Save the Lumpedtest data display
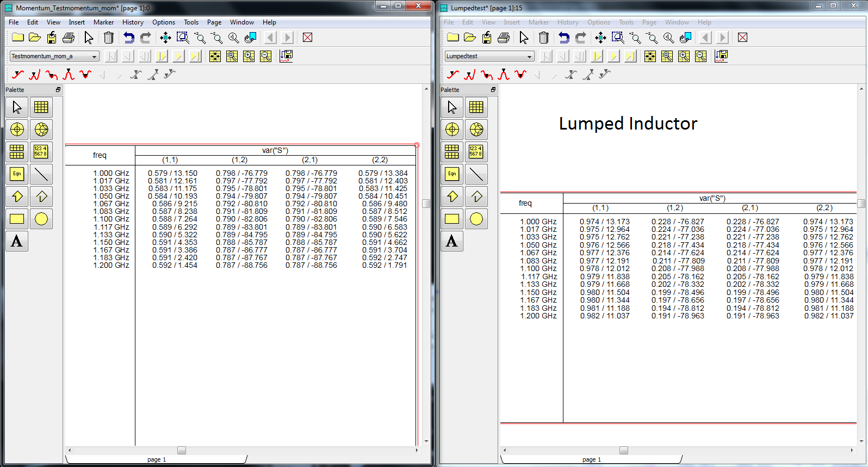 487,38
